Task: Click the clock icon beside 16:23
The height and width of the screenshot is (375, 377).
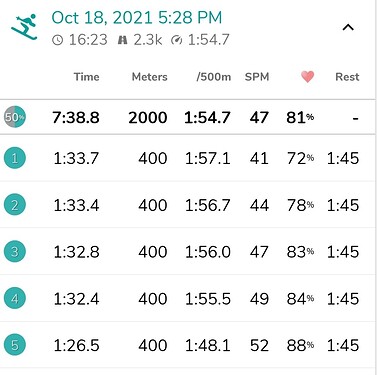Action: [57, 40]
